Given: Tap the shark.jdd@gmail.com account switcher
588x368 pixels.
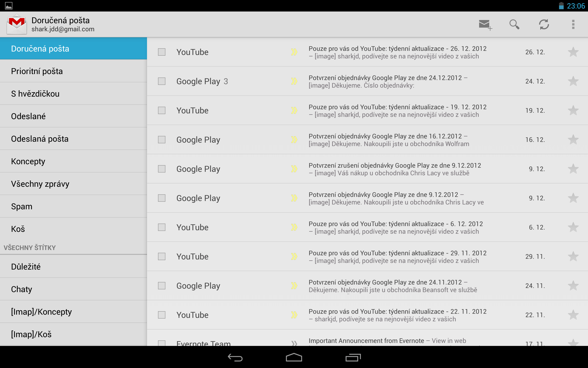Looking at the screenshot, I should click(63, 29).
